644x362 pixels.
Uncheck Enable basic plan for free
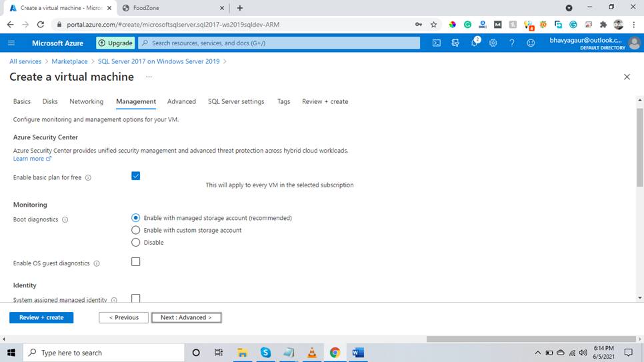135,176
